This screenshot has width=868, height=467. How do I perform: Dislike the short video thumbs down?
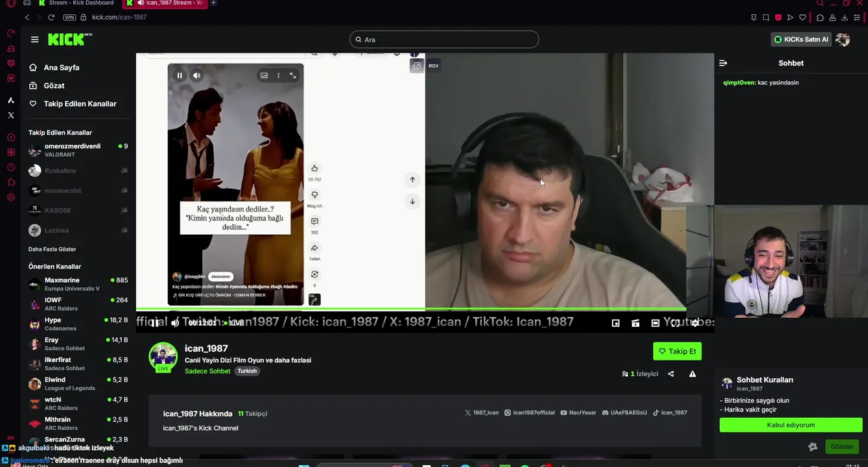(x=314, y=195)
